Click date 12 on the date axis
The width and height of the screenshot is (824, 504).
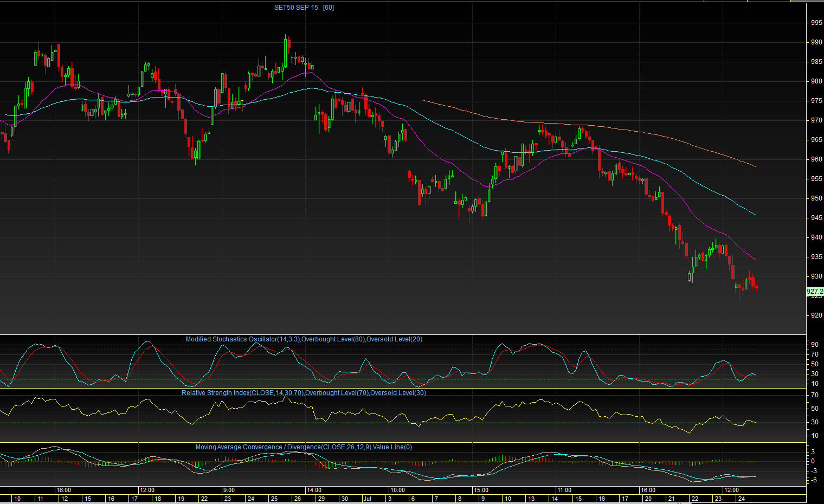coord(65,499)
